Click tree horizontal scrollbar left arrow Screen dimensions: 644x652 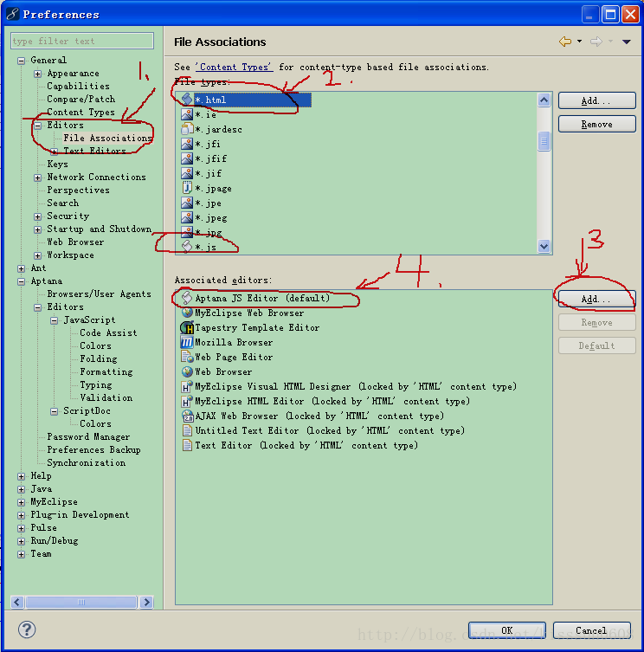coord(17,602)
